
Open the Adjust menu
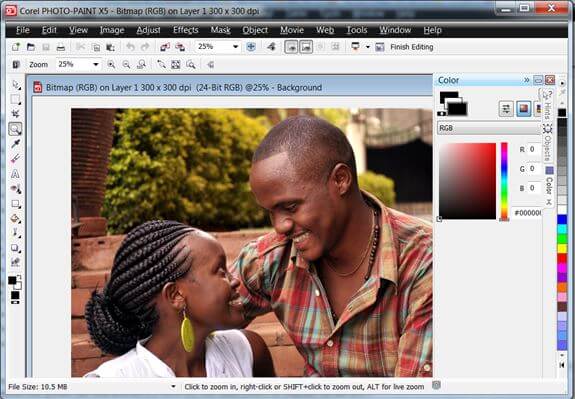pos(148,30)
